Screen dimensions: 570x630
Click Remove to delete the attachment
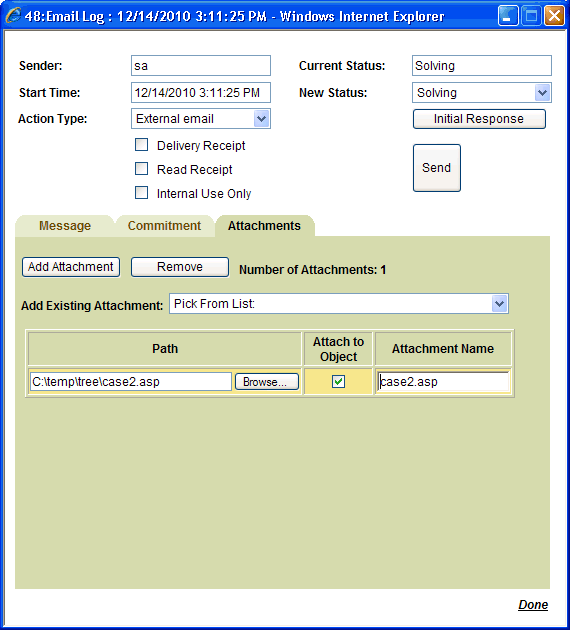pyautogui.click(x=180, y=267)
